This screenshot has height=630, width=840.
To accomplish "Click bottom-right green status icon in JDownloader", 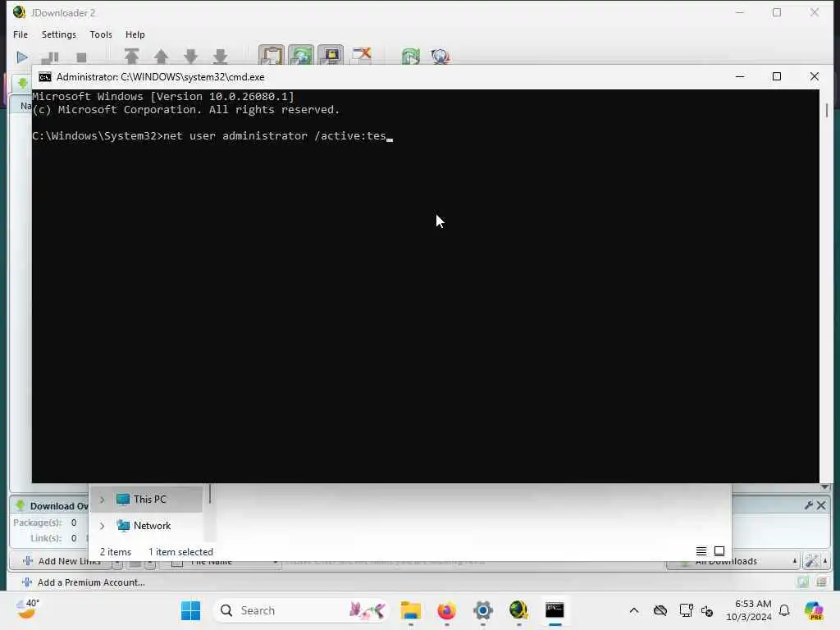I will (x=802, y=582).
